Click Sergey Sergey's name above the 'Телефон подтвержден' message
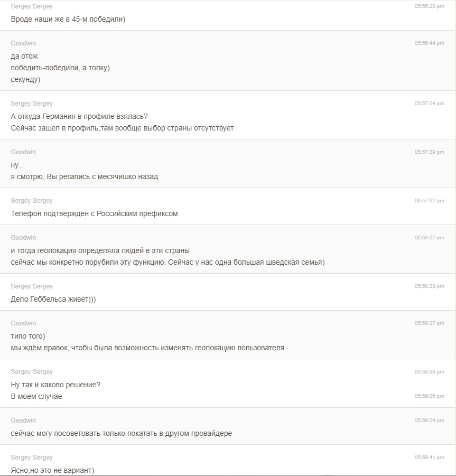 [x=32, y=201]
